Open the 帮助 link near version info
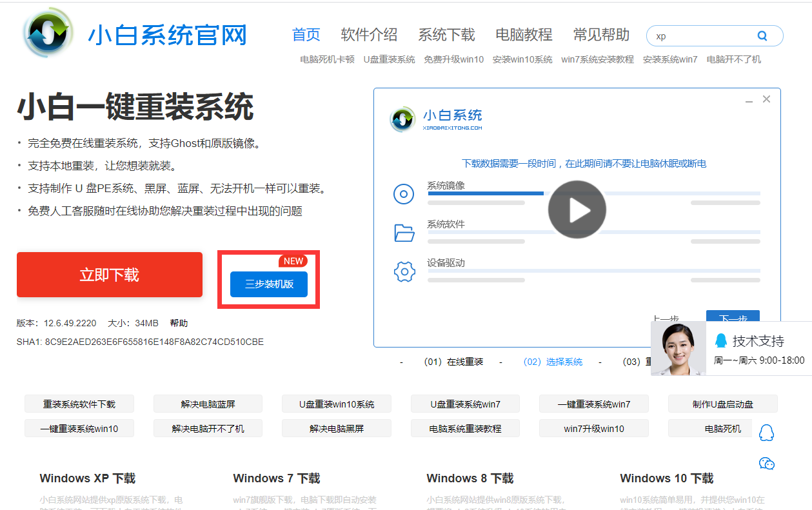This screenshot has height=510, width=812. pyautogui.click(x=179, y=323)
